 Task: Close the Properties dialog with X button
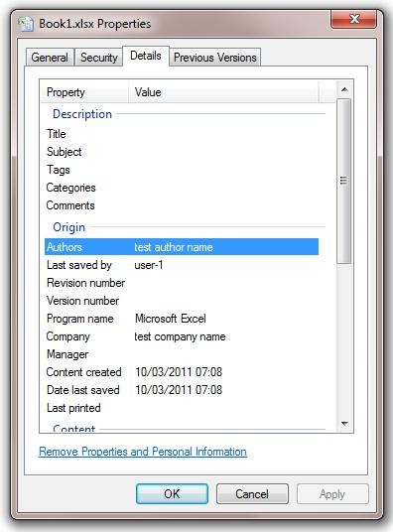[353, 19]
